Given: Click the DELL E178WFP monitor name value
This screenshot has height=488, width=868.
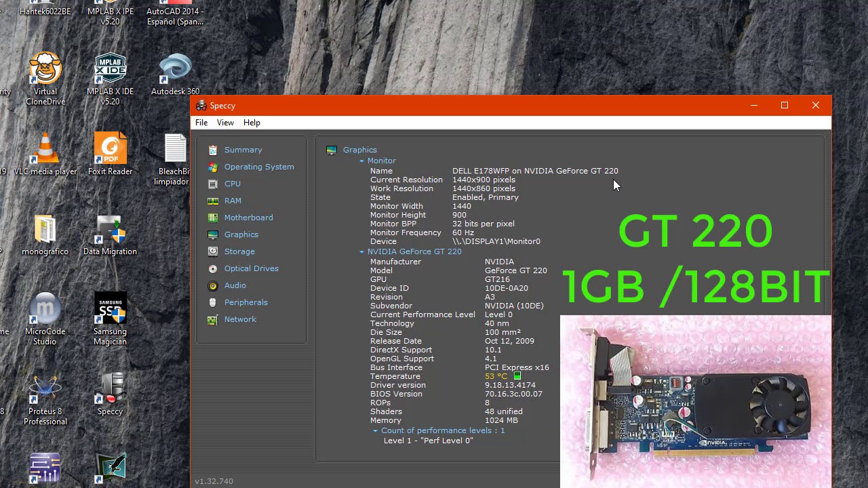Looking at the screenshot, I should click(535, 171).
